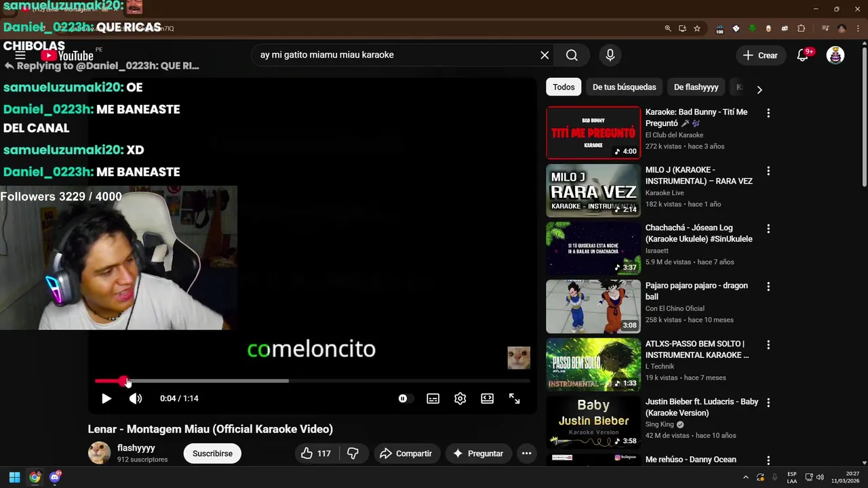Play the video
The height and width of the screenshot is (488, 868).
pyautogui.click(x=106, y=399)
